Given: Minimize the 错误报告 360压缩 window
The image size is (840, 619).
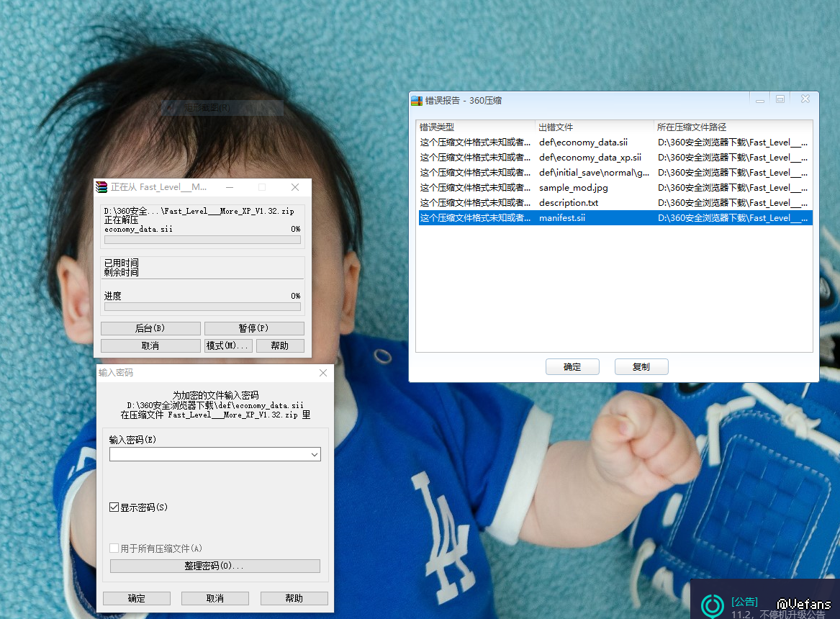Looking at the screenshot, I should 759,99.
